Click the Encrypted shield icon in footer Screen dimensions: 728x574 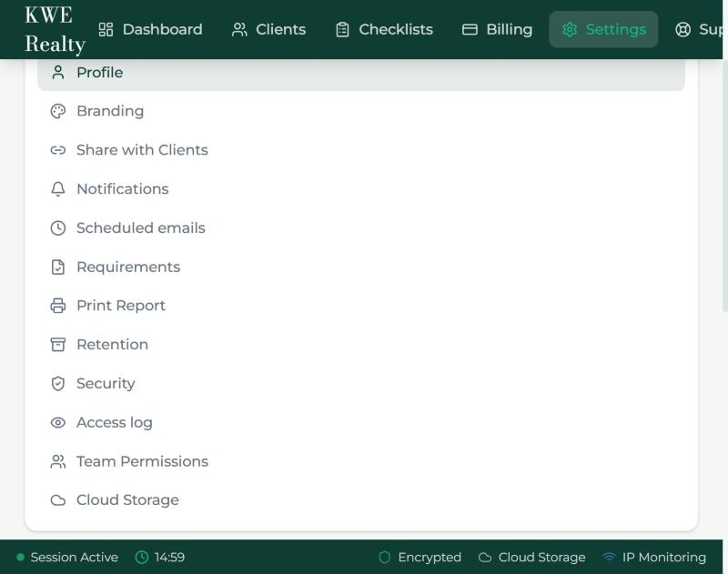(x=384, y=558)
